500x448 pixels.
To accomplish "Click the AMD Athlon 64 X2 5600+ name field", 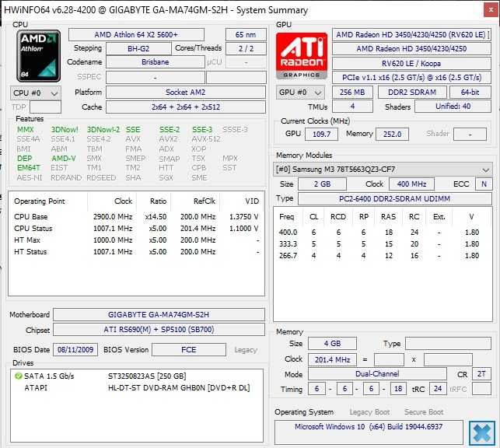I will (x=136, y=34).
